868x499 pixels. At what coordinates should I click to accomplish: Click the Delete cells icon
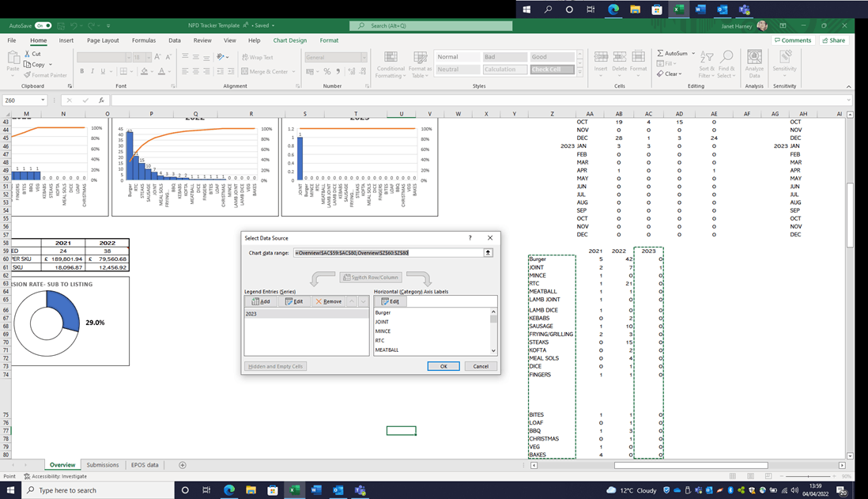point(620,57)
